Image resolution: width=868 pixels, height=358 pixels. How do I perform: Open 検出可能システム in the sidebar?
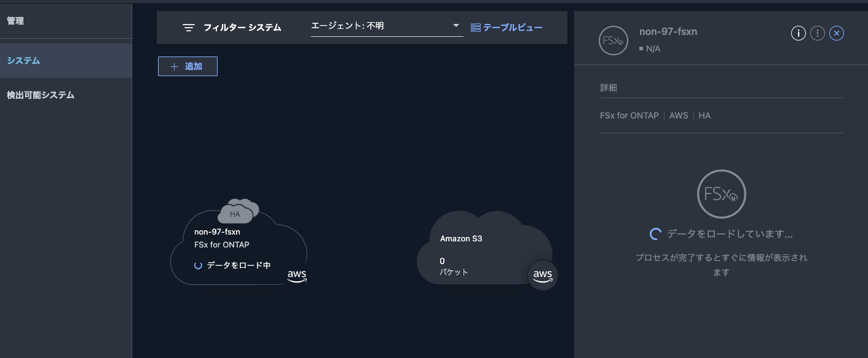click(41, 95)
